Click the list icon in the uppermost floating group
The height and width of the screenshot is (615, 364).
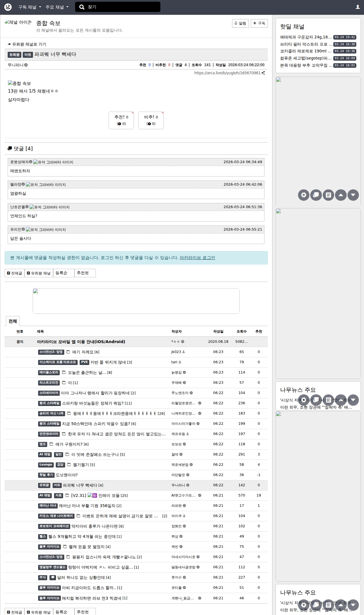coord(328,195)
